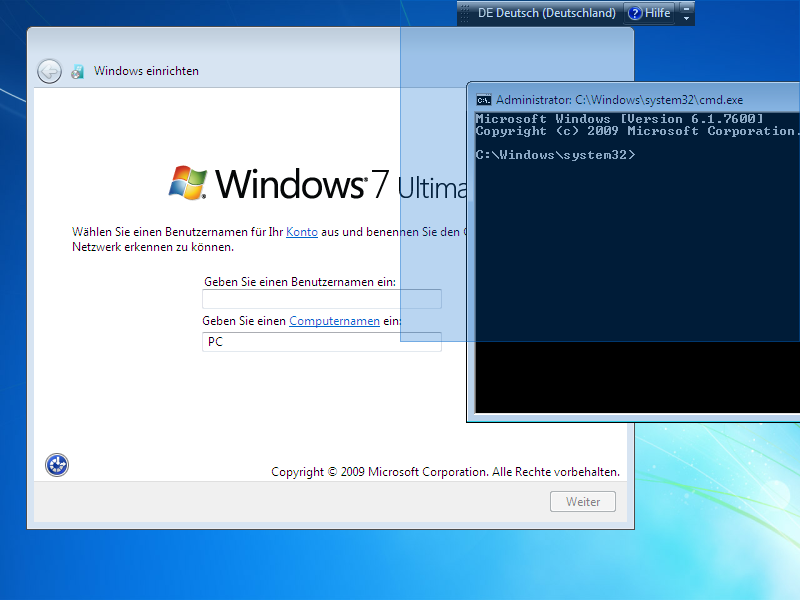Grab the language bar grip handle
The width and height of the screenshot is (800, 600).
pyautogui.click(x=464, y=13)
